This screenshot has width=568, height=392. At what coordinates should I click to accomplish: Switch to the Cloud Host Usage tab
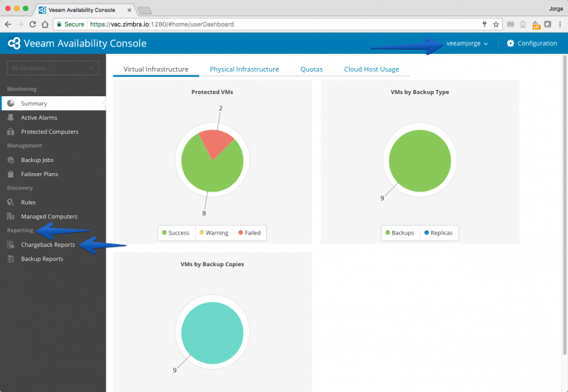371,70
